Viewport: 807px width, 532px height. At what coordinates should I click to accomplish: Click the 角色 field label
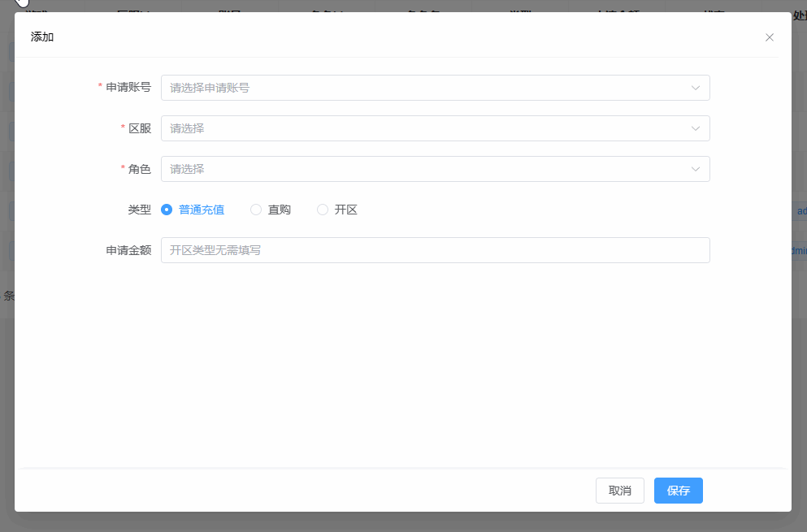pos(140,169)
